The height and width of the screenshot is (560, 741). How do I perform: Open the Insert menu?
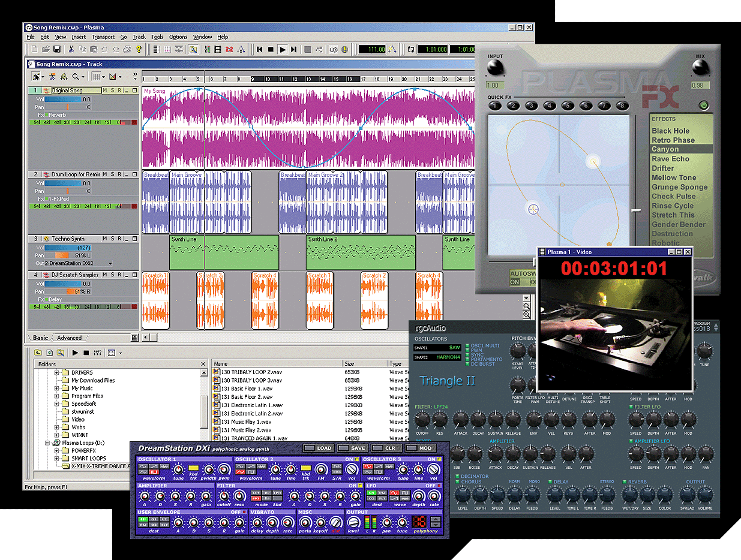click(79, 37)
